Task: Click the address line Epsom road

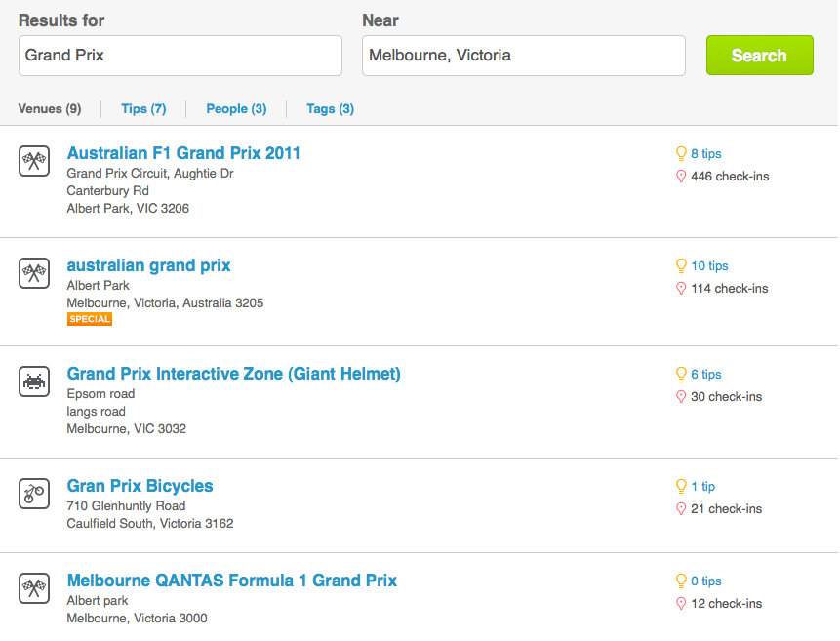Action: (x=100, y=394)
